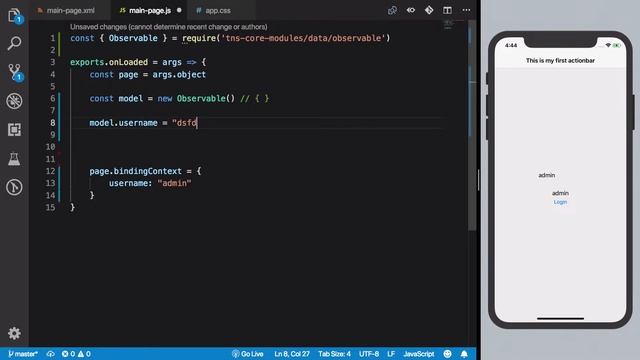Open Source Control view in activity bar
Viewport: 640px width, 360px height.
coord(15,72)
